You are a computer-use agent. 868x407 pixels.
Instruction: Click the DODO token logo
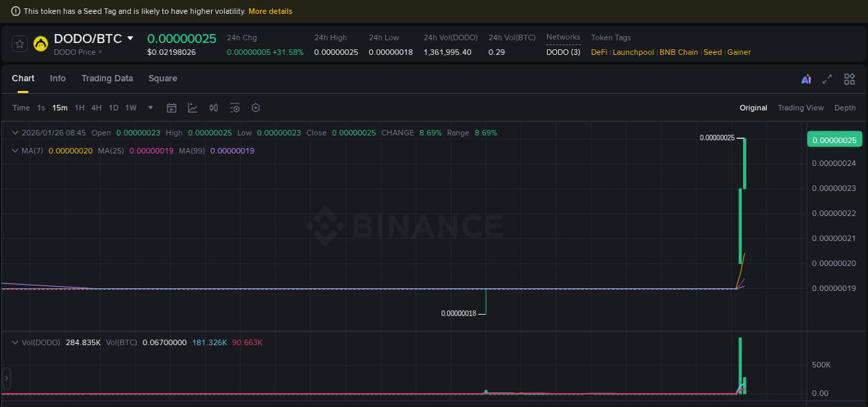pos(41,43)
